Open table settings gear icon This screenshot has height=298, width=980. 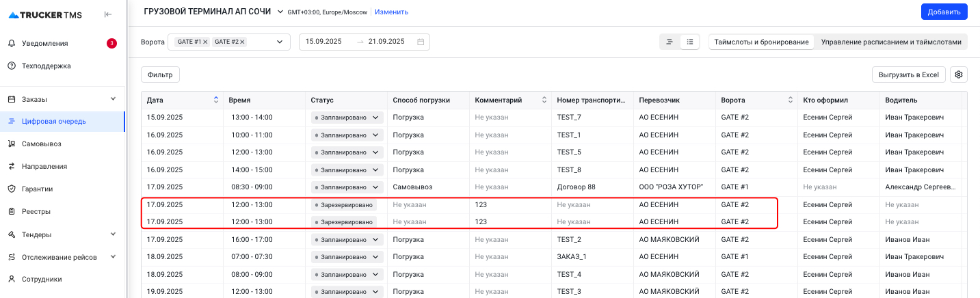point(958,74)
